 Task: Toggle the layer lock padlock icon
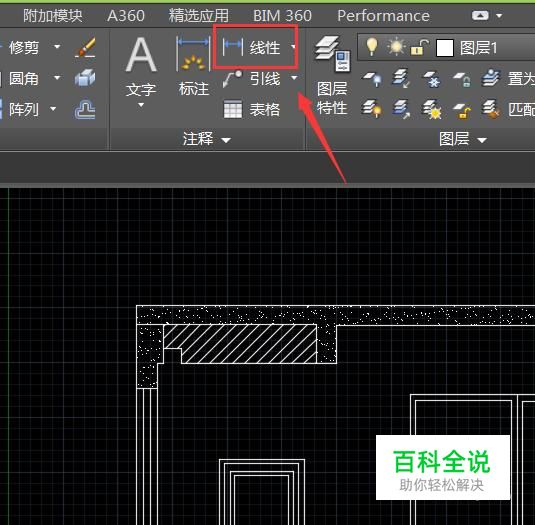(420, 47)
